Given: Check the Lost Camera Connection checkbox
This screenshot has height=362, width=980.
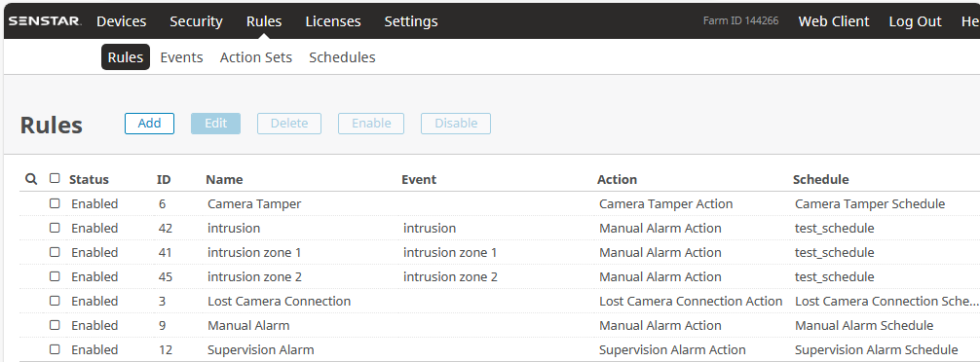Looking at the screenshot, I should [55, 301].
